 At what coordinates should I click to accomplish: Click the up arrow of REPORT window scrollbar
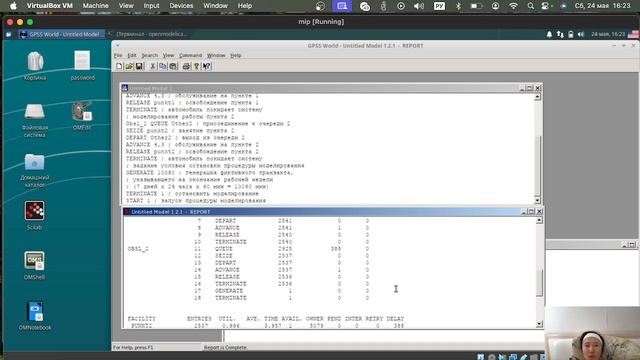point(539,220)
